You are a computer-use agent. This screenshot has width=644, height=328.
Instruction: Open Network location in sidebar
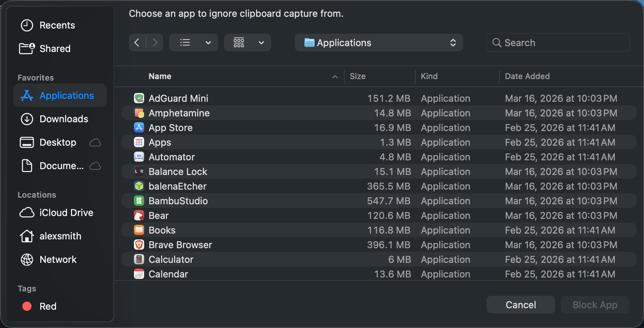(58, 260)
